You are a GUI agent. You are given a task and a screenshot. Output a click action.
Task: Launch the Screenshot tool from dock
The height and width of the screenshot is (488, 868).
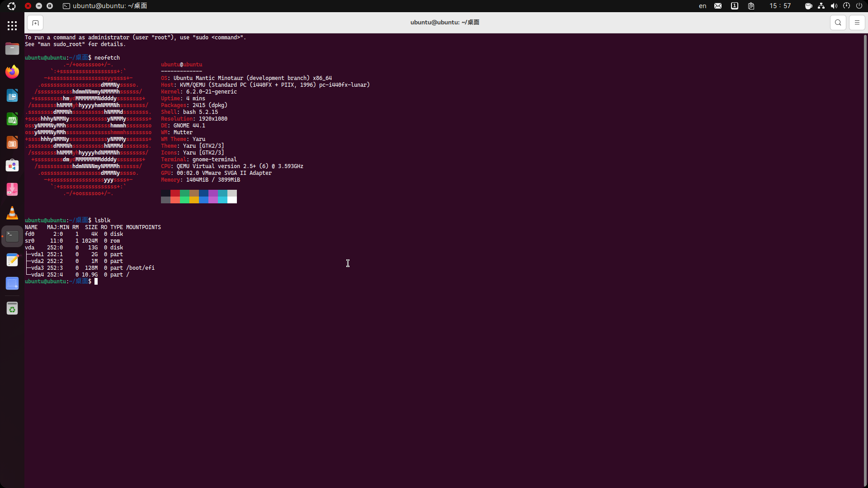[x=12, y=283]
